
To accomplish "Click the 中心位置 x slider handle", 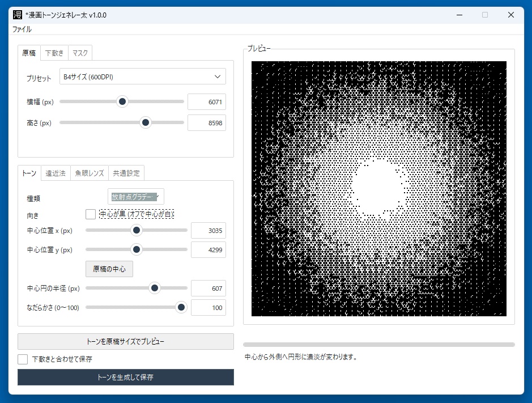I will point(137,231).
